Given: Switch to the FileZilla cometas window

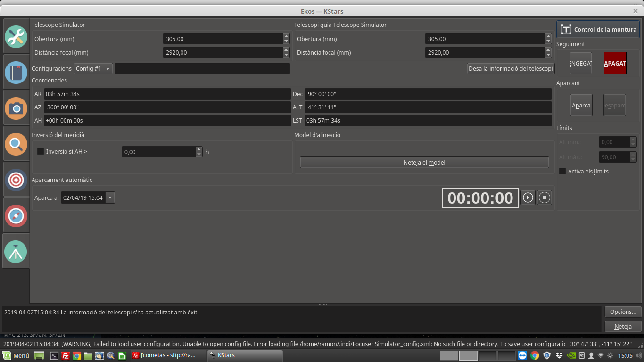Looking at the screenshot, I should 168,355.
